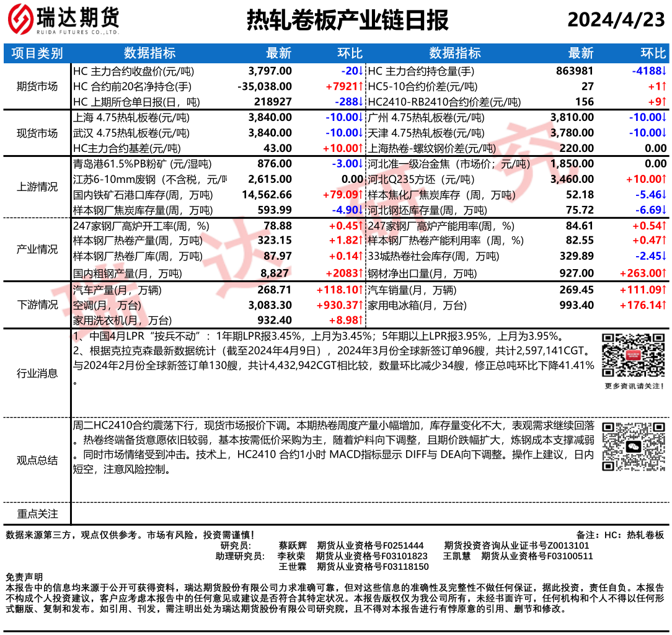Select the spread value "220.00"
Image resolution: width=672 pixels, height=635 pixels.
coord(577,148)
